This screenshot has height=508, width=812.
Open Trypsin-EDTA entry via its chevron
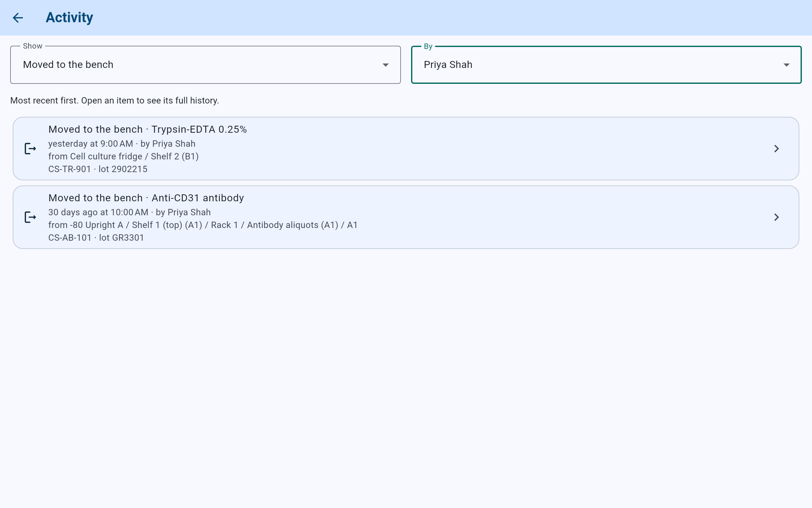(776, 149)
